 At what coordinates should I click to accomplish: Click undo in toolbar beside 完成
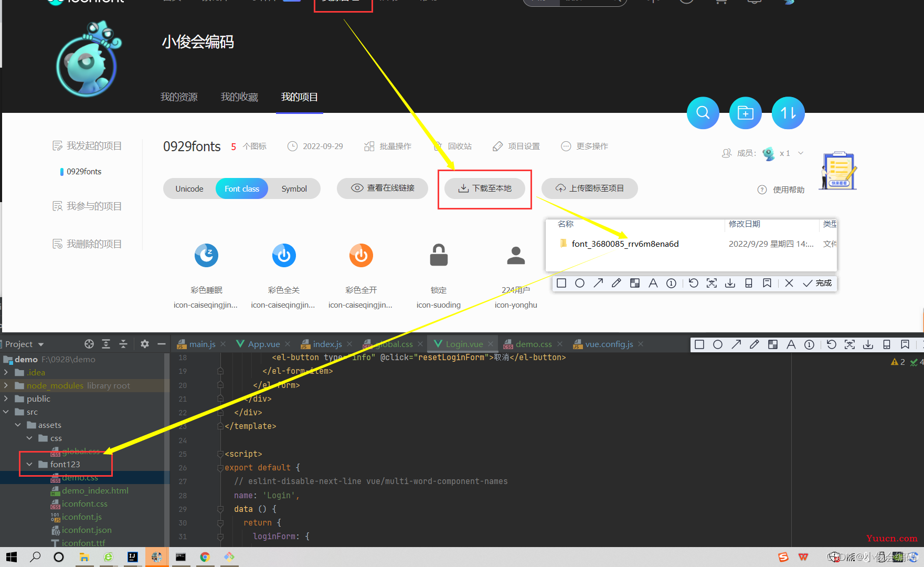pos(694,283)
